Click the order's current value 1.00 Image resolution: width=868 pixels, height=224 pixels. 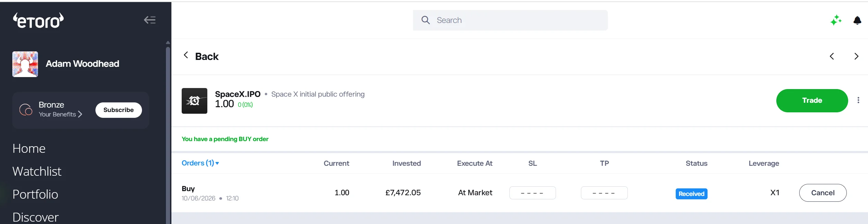click(342, 193)
